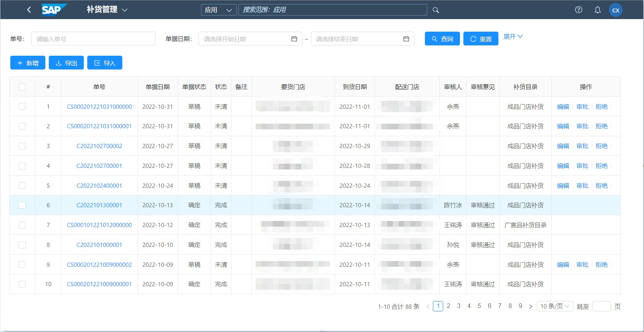Open the CX user avatar

click(616, 10)
